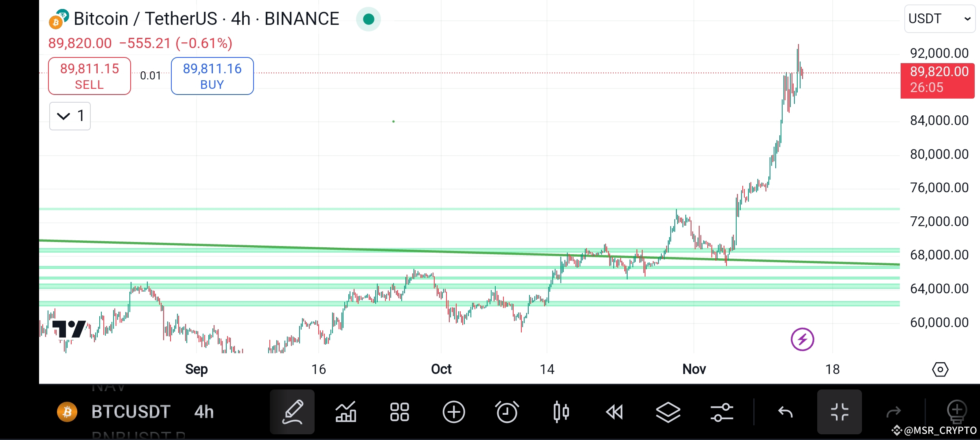Screen dimensions: 980x440
Task: Tap the purple lightning bolt icon
Action: pos(802,339)
